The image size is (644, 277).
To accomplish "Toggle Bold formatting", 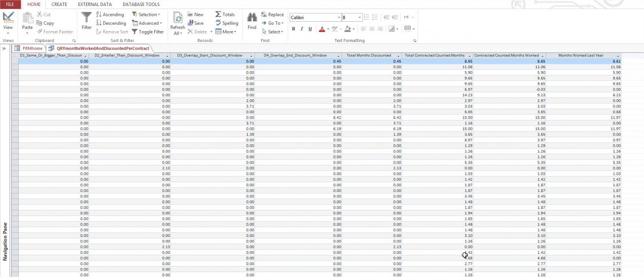I will coord(294,29).
